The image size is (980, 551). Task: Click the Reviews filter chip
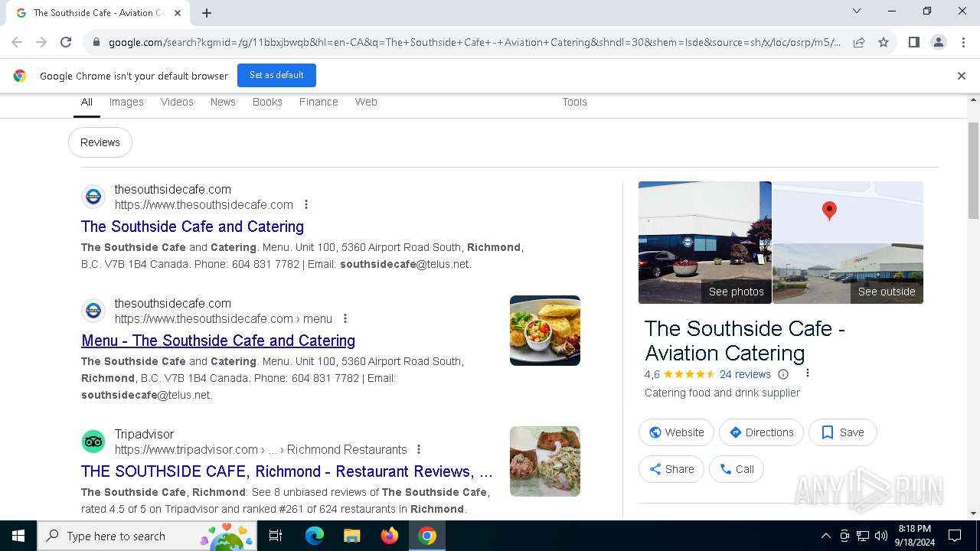(x=100, y=142)
